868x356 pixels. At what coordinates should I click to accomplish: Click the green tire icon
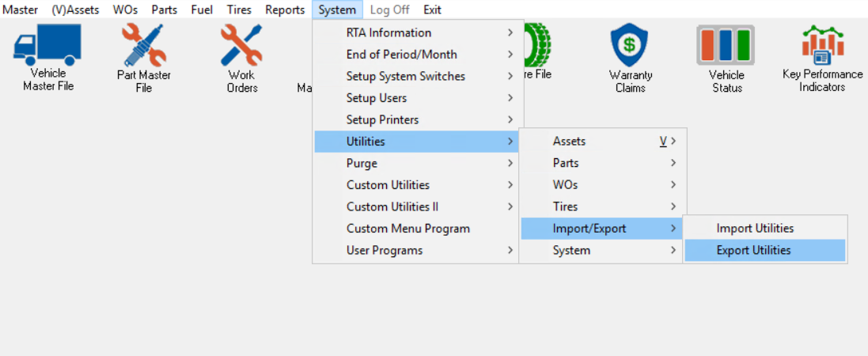click(x=538, y=46)
